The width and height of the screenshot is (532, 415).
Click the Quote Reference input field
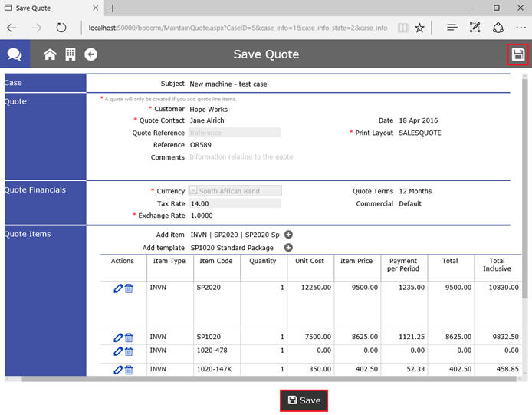tap(235, 133)
